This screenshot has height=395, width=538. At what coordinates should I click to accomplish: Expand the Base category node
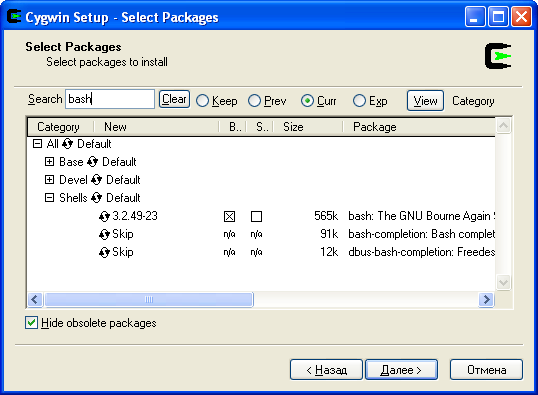click(x=49, y=162)
